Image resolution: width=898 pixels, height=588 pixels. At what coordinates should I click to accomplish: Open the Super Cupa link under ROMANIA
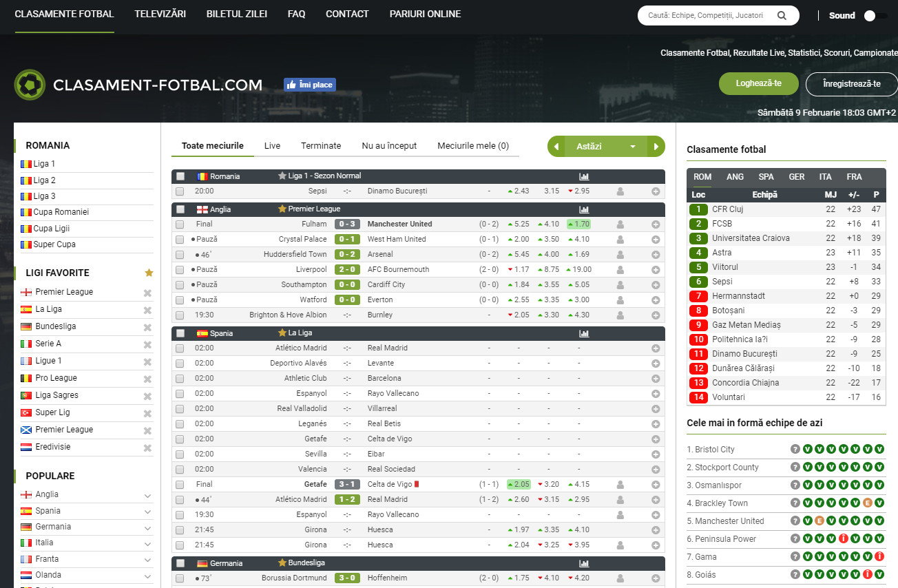click(54, 244)
